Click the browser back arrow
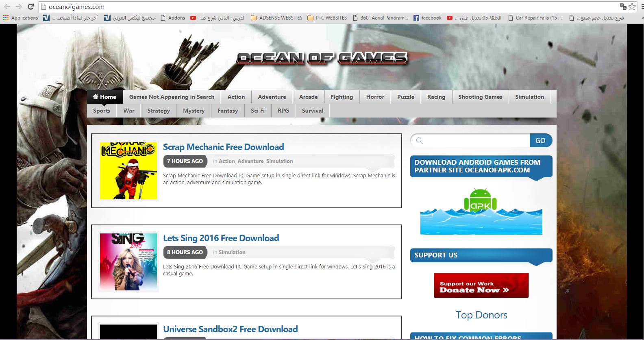 click(7, 7)
